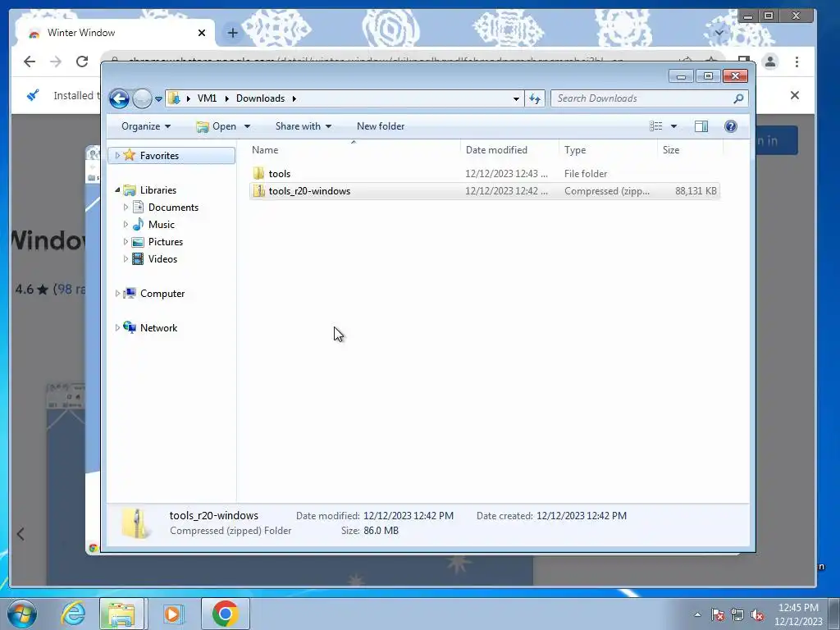The height and width of the screenshot is (630, 840).
Task: Close the Winter Window tab
Action: coord(202,33)
